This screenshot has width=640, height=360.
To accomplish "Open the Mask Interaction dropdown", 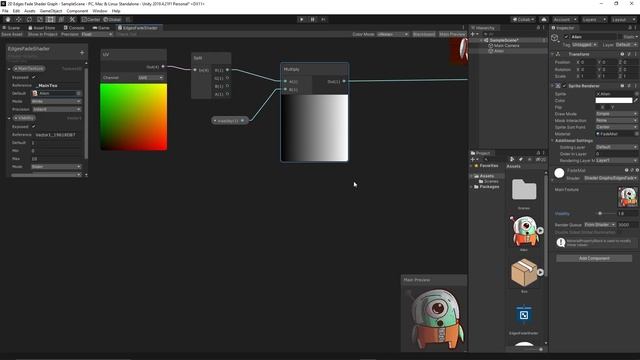I will [616, 120].
